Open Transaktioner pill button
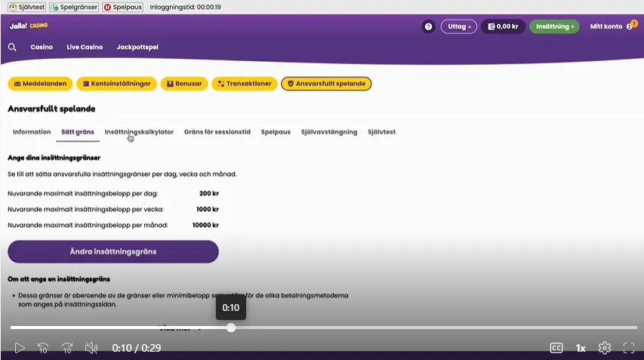This screenshot has width=644, height=360. [245, 84]
